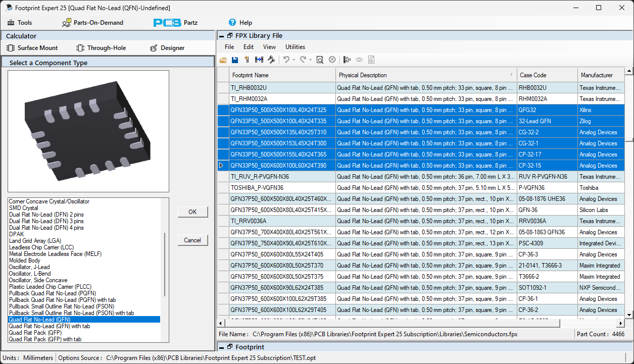Image resolution: width=634 pixels, height=364 pixels.
Task: Click the blue-arrow transfer parts icon
Action: pyautogui.click(x=259, y=60)
